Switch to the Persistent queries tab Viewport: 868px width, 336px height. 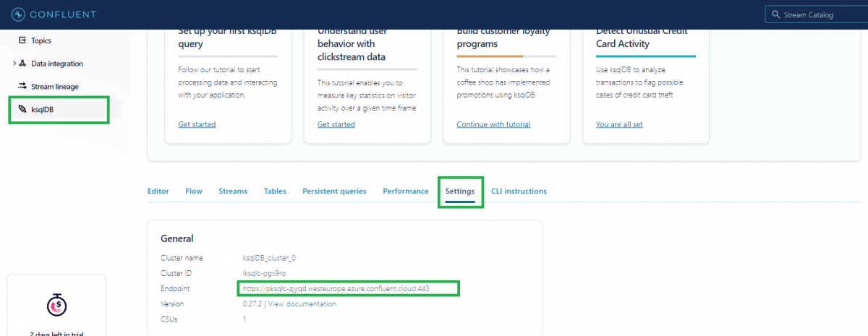coord(334,191)
